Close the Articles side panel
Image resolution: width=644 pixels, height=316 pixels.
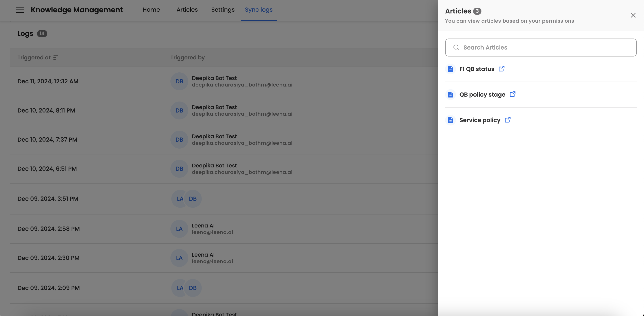click(x=633, y=15)
